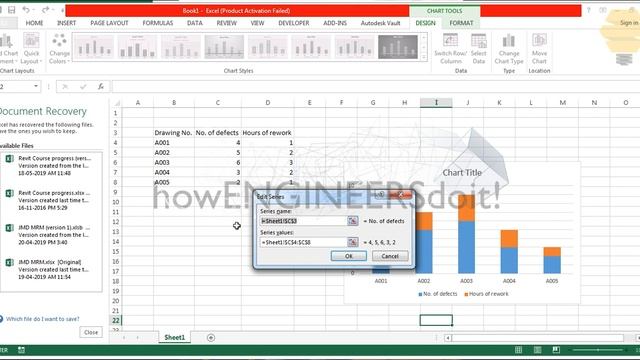
Task: Select the Drawing No. header cell
Action: pos(174,133)
